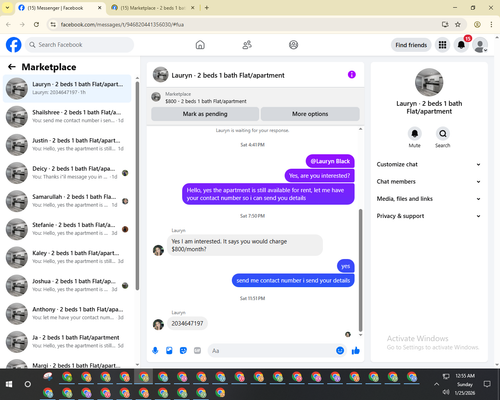Click the Search Facebook field
Screen dimensions: 500x400
[x=79, y=45]
